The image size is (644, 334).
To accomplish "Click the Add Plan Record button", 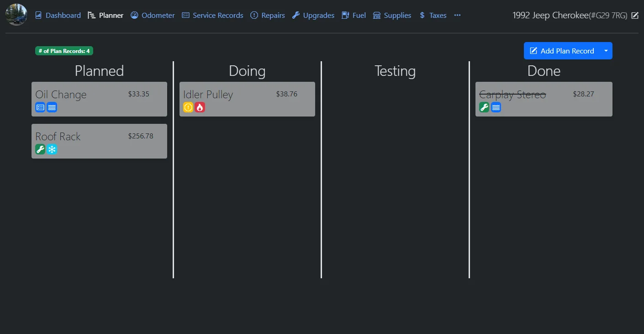I will [562, 51].
